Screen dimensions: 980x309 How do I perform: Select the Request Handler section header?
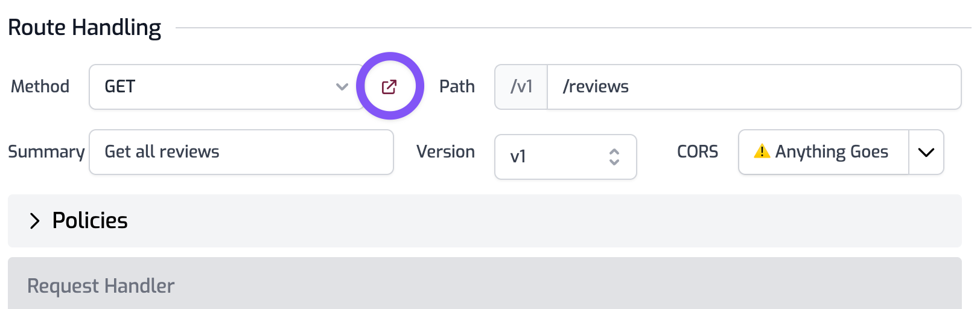coord(101,286)
